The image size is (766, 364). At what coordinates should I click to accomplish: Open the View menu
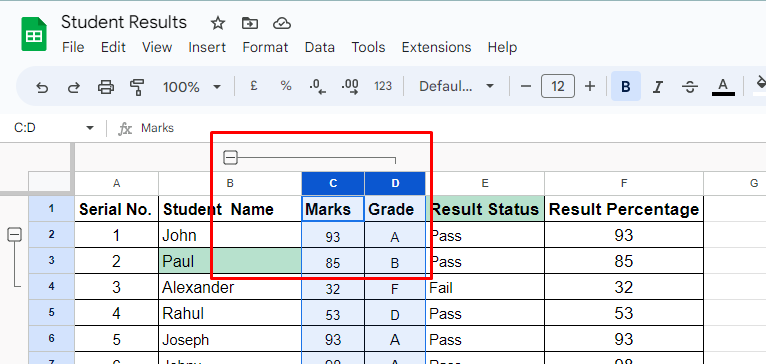point(157,47)
